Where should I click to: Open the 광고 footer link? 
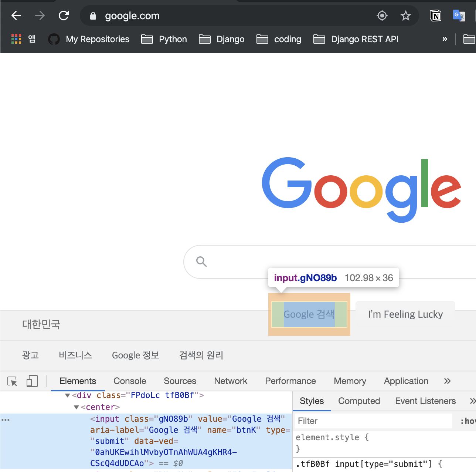point(30,355)
